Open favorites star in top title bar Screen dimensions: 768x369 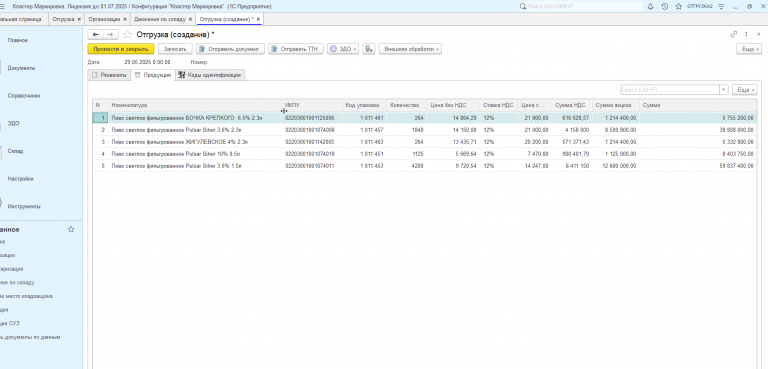[678, 6]
